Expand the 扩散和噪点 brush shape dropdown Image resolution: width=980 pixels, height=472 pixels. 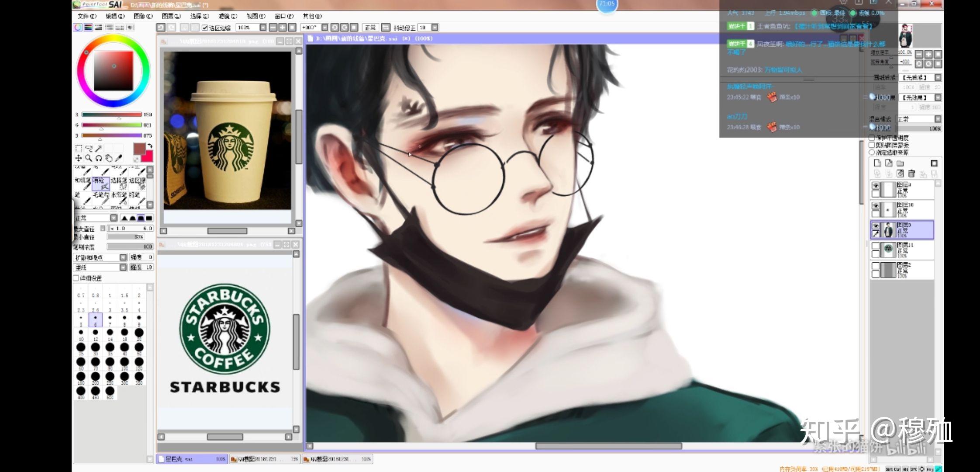(123, 257)
